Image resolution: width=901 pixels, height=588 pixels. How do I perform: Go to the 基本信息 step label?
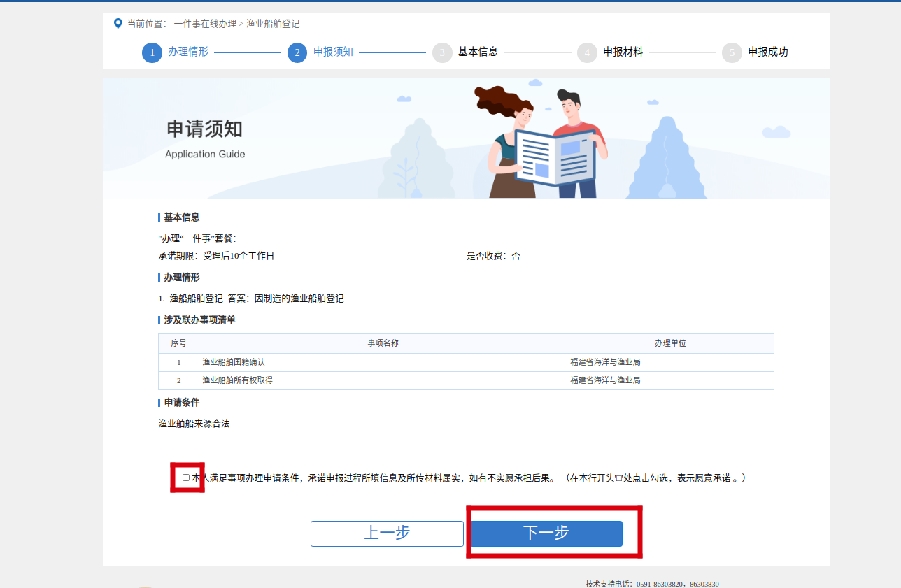[478, 52]
